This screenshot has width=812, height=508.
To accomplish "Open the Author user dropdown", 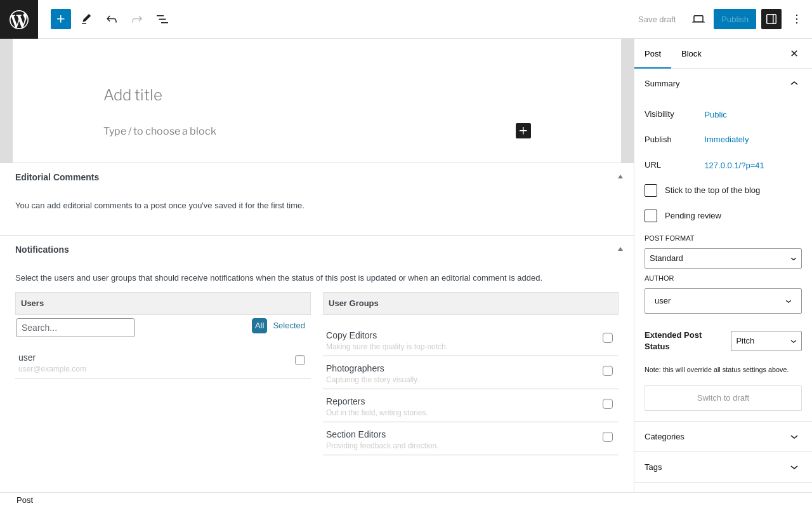I will point(723,301).
